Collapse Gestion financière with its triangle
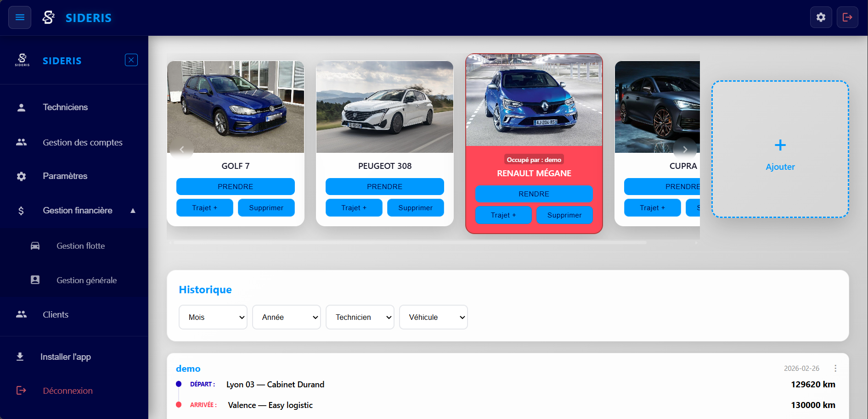Image resolution: width=868 pixels, height=419 pixels. (133, 210)
